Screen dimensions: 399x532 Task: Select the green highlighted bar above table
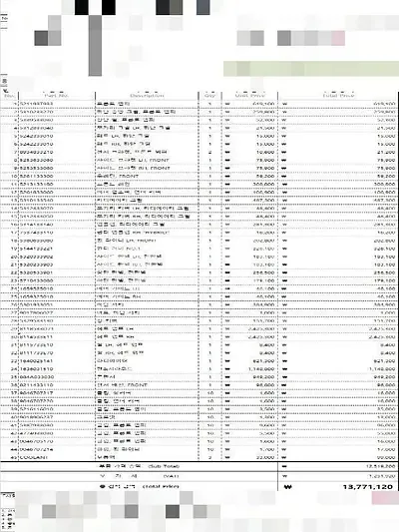point(311,69)
